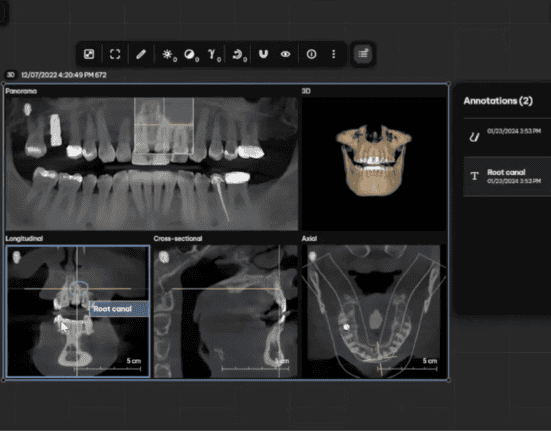The width and height of the screenshot is (551, 431).
Task: Toggle the annotations list panel button
Action: [x=363, y=54]
